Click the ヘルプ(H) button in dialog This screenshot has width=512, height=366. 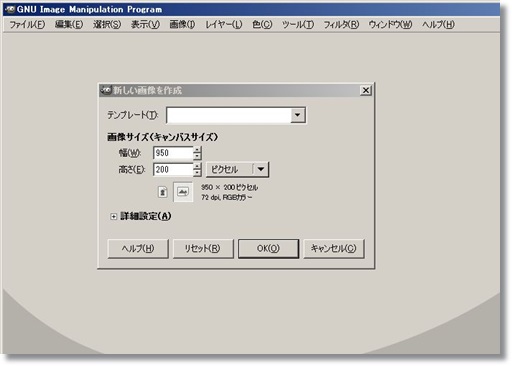(x=138, y=248)
